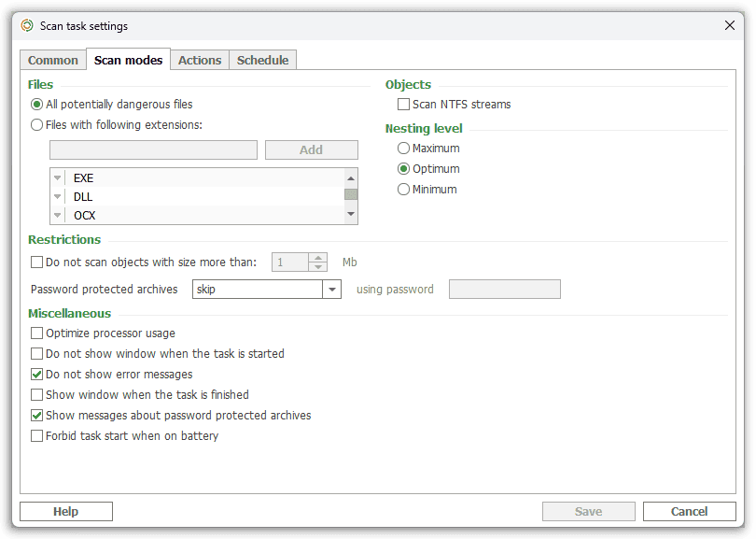Close the Scan task settings dialog
Screen dimensions: 756x539
(x=730, y=25)
